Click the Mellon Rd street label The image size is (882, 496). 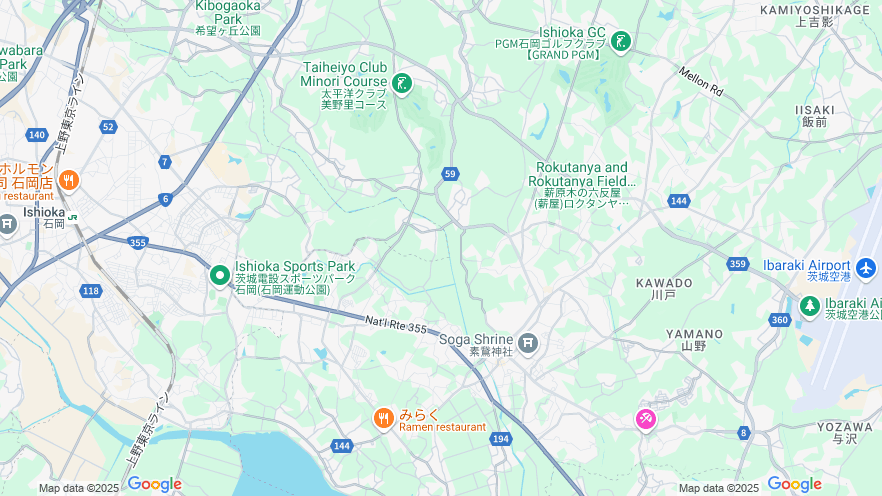point(700,82)
